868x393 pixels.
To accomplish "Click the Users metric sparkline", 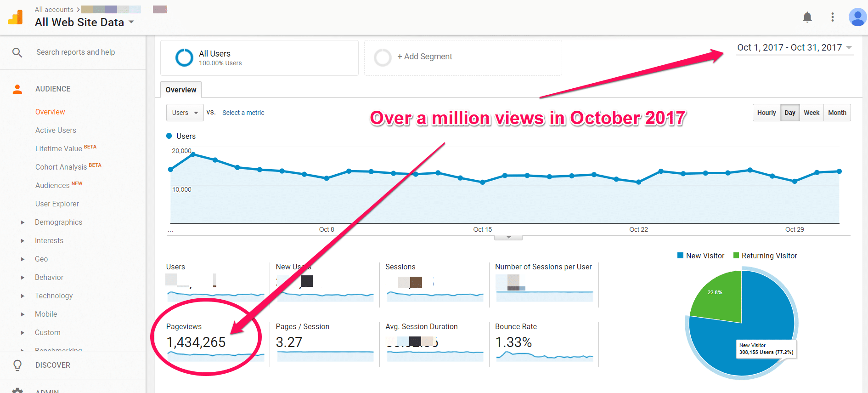I will (216, 296).
